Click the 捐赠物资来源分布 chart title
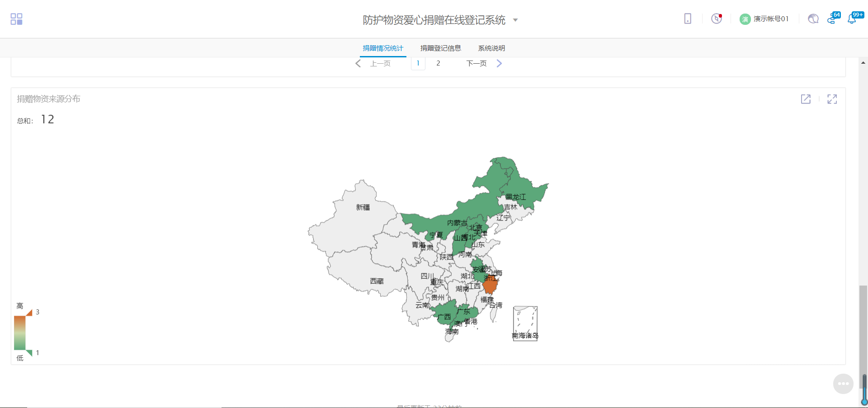This screenshot has width=868, height=408. (x=48, y=99)
